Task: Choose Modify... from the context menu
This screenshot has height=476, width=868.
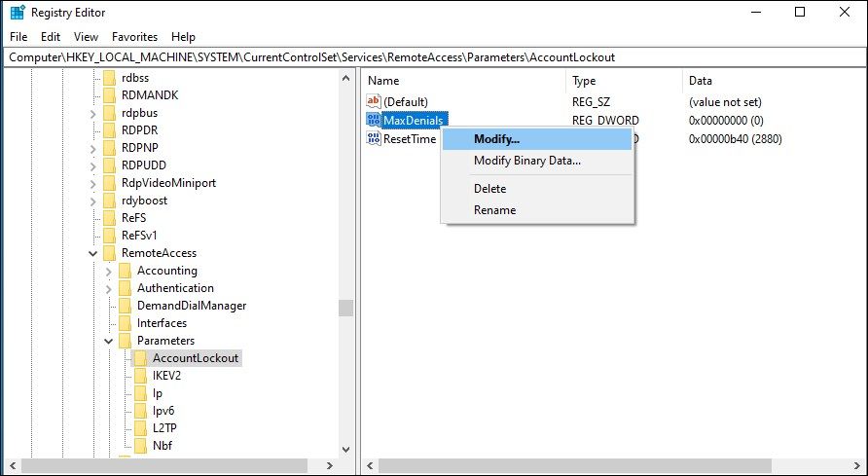Action: [537, 139]
